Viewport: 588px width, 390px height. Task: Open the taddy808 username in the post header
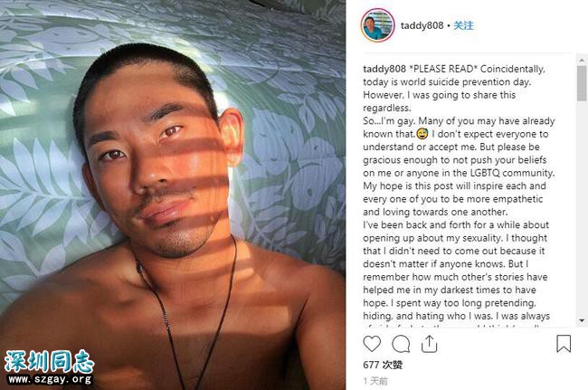click(422, 25)
